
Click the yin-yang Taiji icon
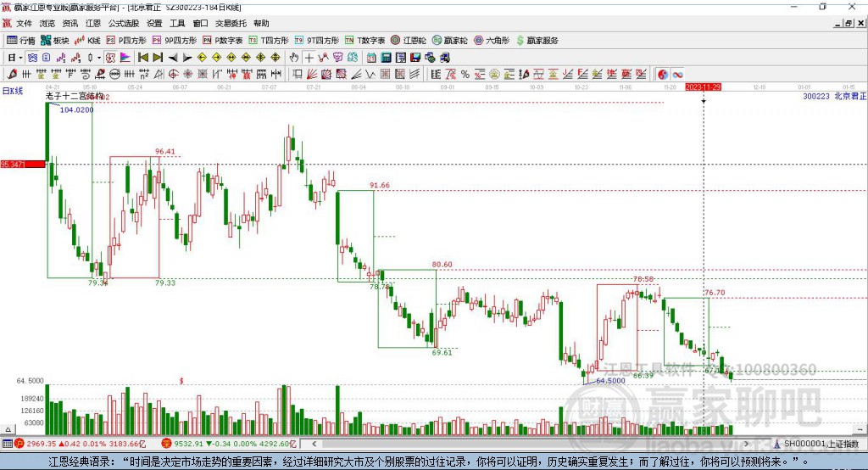coord(663,75)
